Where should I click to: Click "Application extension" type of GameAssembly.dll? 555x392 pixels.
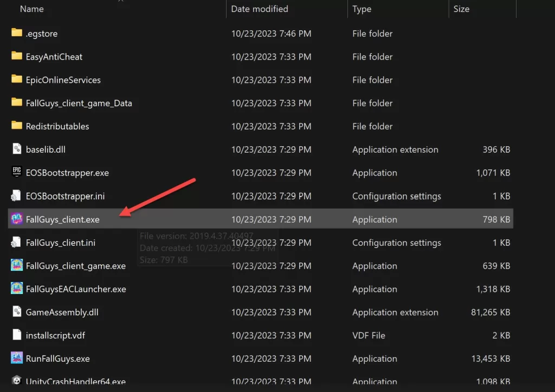point(395,312)
